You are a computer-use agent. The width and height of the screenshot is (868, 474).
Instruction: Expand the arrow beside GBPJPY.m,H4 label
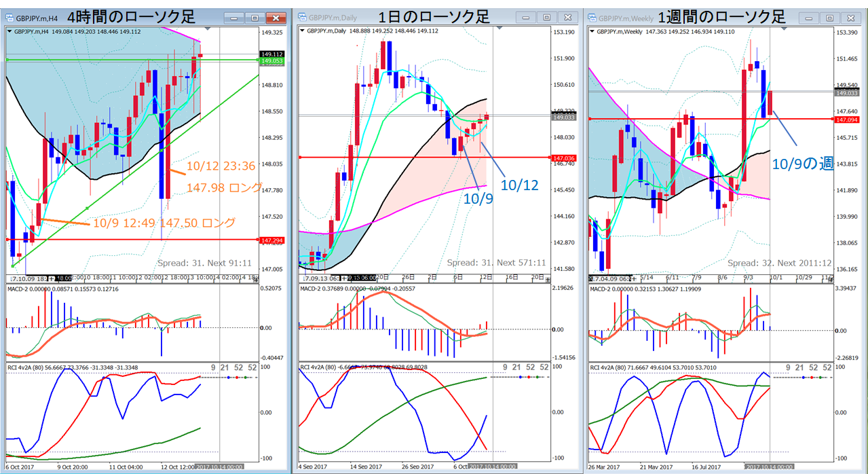[x=9, y=31]
